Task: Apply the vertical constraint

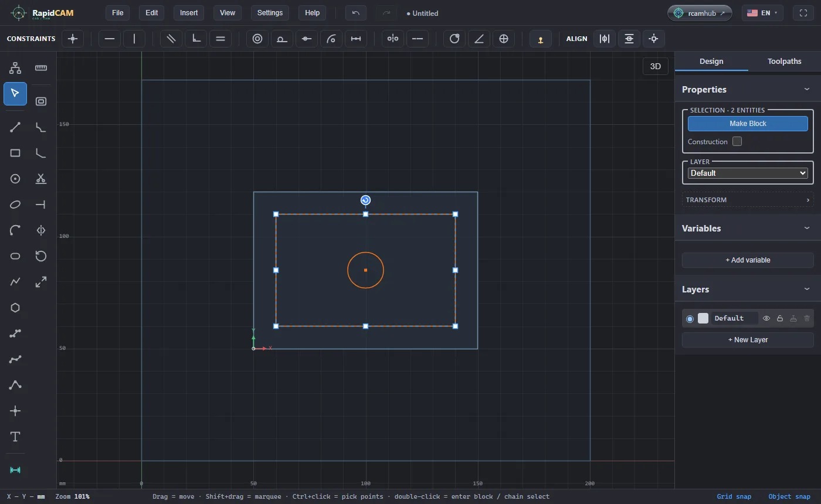Action: coord(134,39)
